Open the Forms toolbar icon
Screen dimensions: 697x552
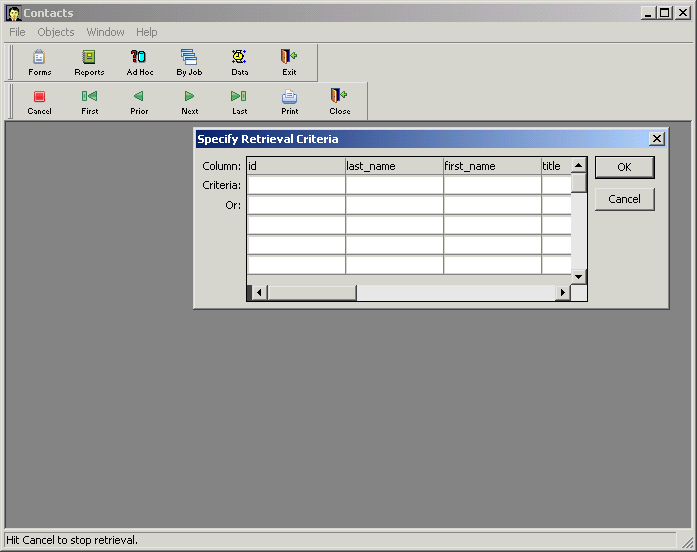pyautogui.click(x=39, y=63)
